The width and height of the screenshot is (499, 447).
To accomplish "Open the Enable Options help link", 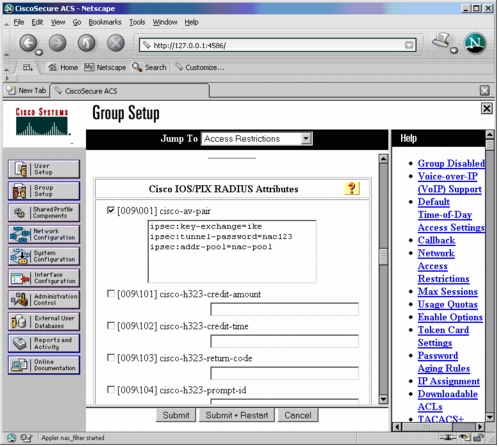I will [450, 317].
